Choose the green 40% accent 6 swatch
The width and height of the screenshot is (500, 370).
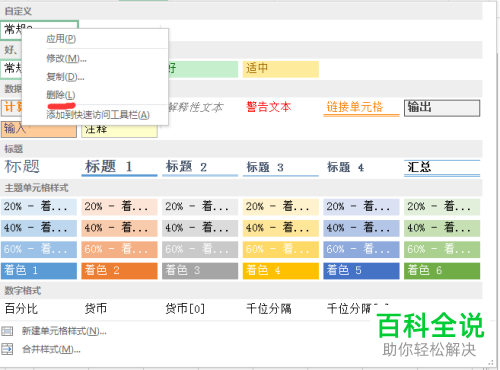(x=442, y=228)
